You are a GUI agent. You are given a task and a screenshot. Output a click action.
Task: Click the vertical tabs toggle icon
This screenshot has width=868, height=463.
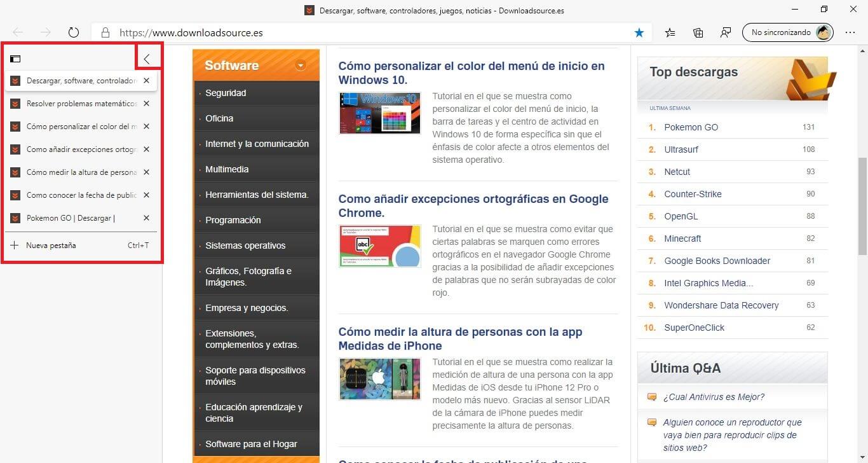[x=15, y=59]
